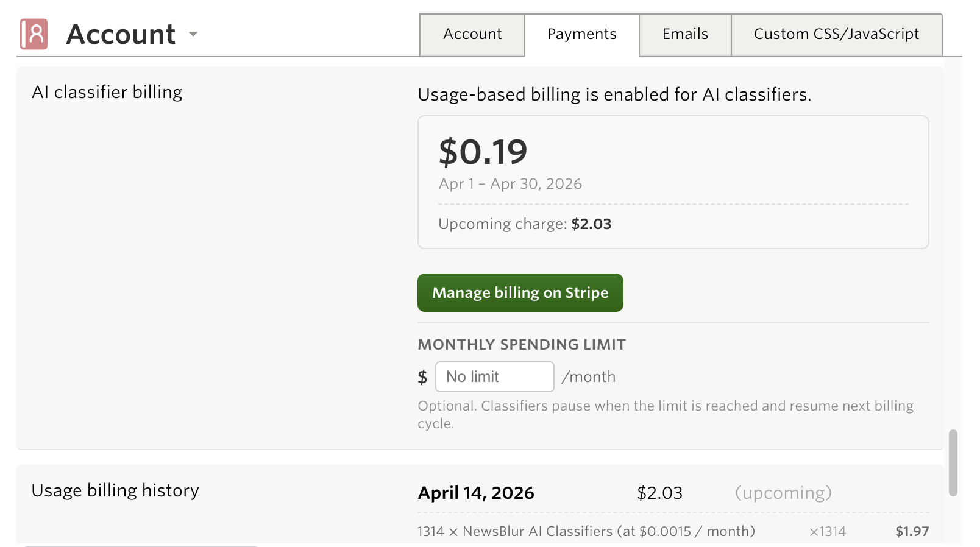Switch to the Account tab

pyautogui.click(x=472, y=35)
